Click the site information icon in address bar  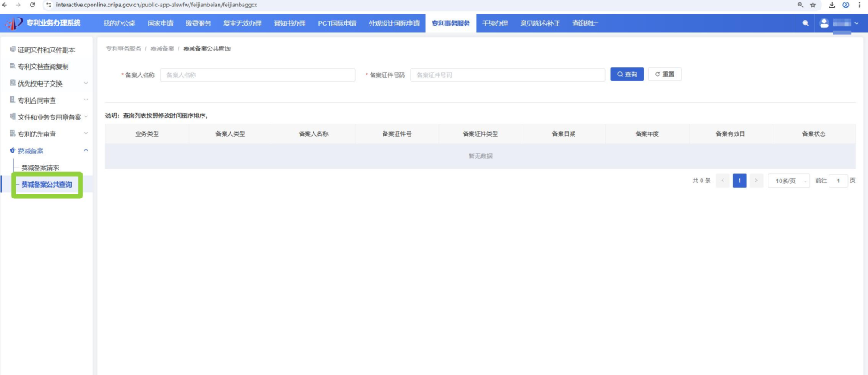coord(49,5)
